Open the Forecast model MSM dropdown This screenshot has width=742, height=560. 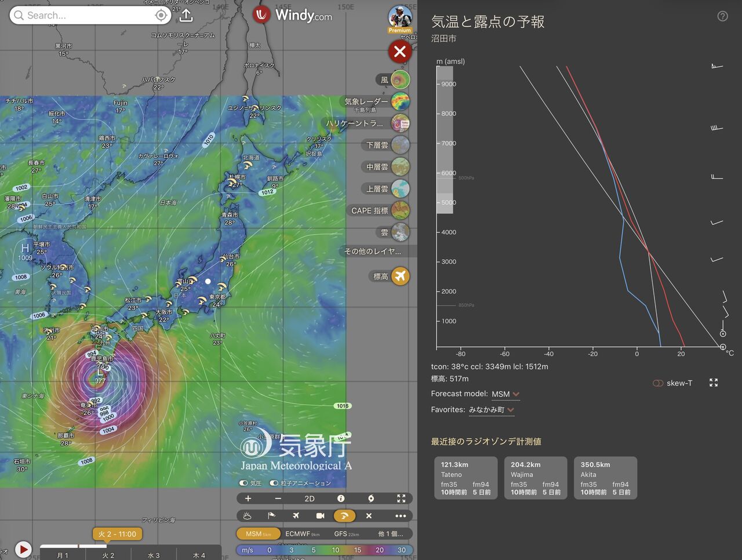coord(505,394)
